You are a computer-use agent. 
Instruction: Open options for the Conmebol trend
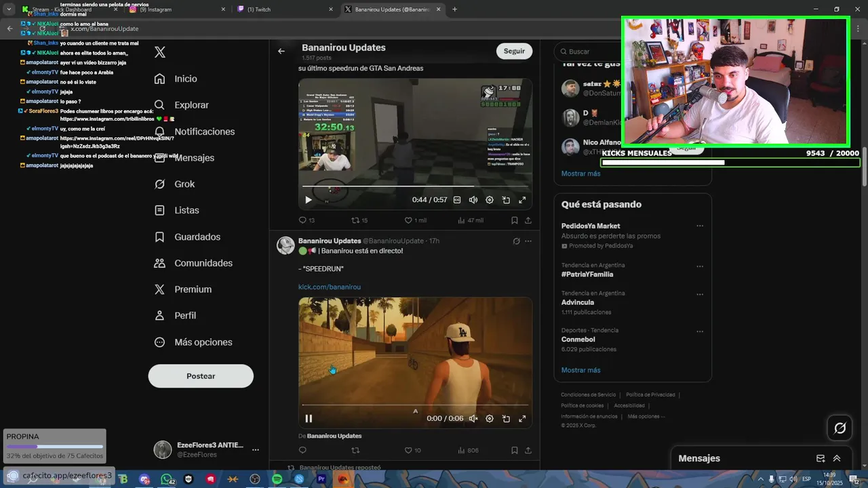[700, 331]
